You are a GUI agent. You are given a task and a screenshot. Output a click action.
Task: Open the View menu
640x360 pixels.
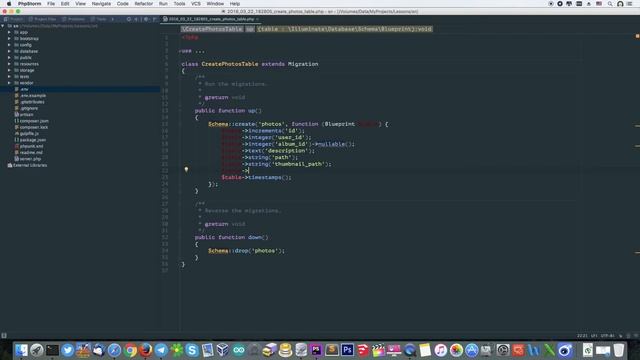[80, 4]
